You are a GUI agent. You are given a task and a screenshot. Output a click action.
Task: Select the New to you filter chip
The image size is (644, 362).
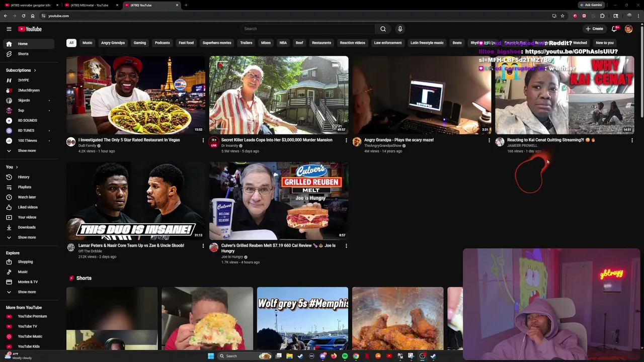[x=605, y=43]
